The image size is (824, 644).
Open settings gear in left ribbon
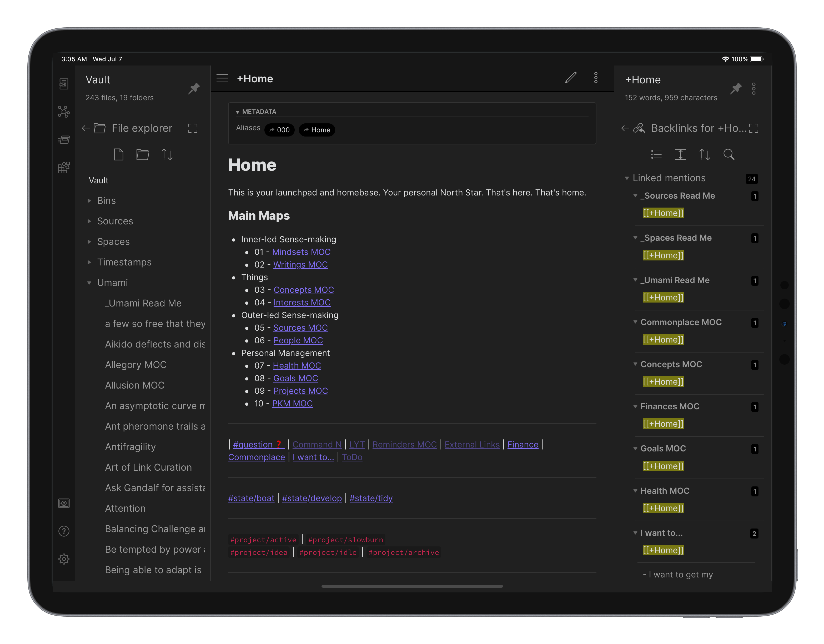64,559
